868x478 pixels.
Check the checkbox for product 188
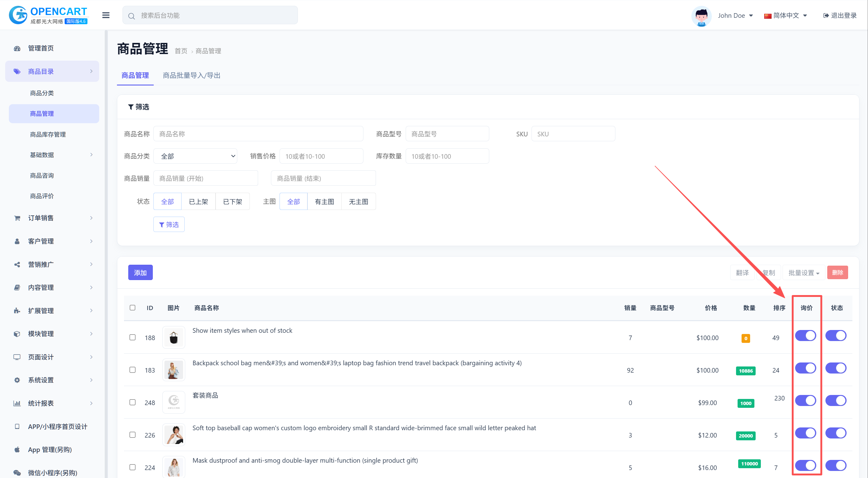133,337
